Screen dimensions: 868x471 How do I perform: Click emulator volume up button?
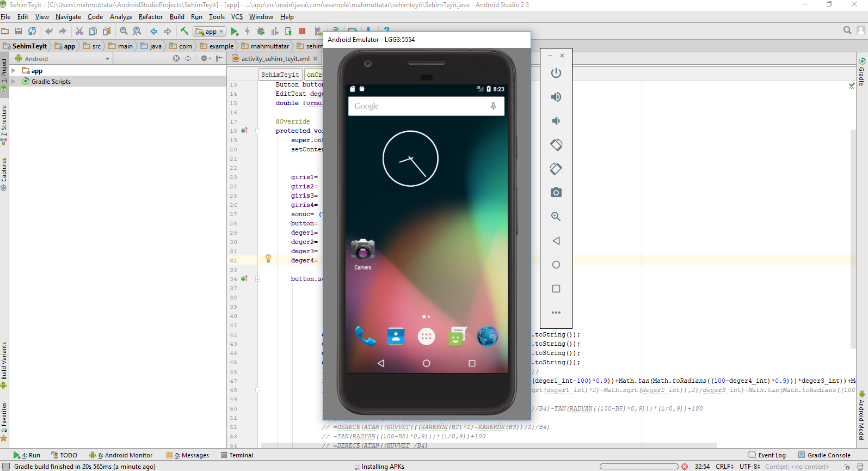tap(556, 97)
